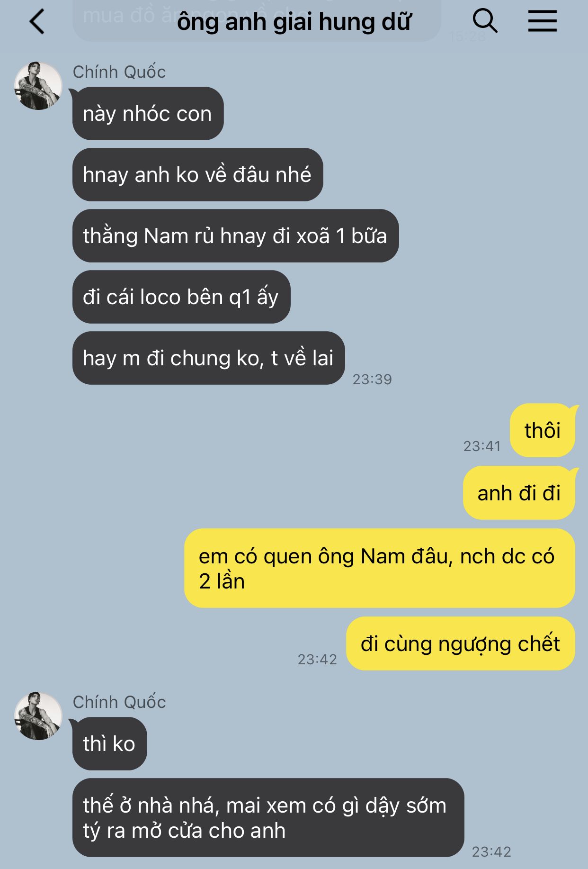The width and height of the screenshot is (588, 869).
Task: Select the 'này nhóc con' message bubble
Action: (148, 113)
